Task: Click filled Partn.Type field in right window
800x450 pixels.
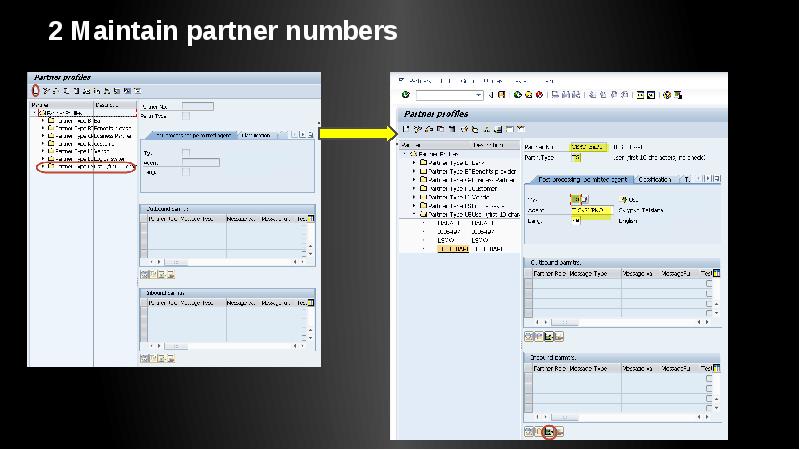Action: click(x=576, y=158)
